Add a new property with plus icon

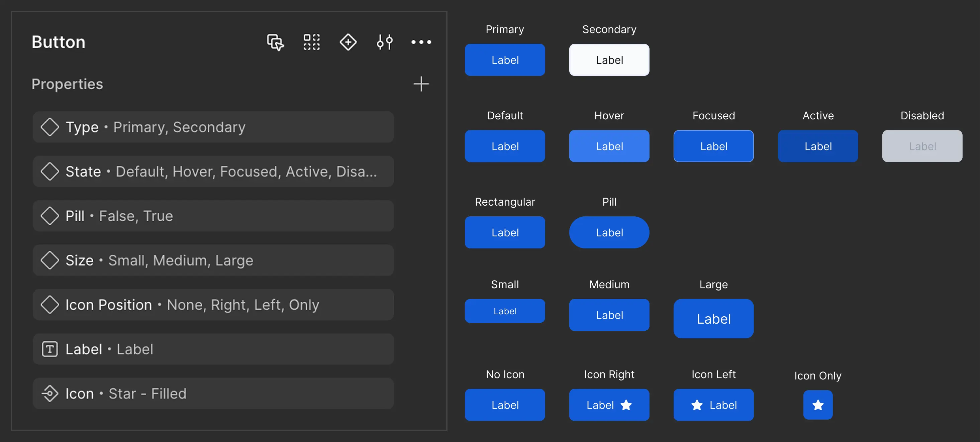point(421,84)
